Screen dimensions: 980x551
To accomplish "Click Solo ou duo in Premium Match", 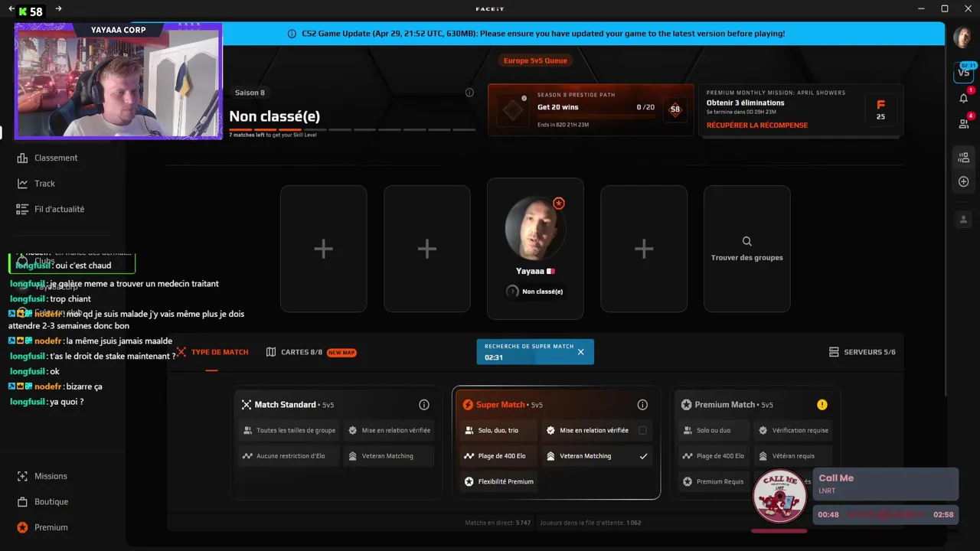I will pos(714,430).
